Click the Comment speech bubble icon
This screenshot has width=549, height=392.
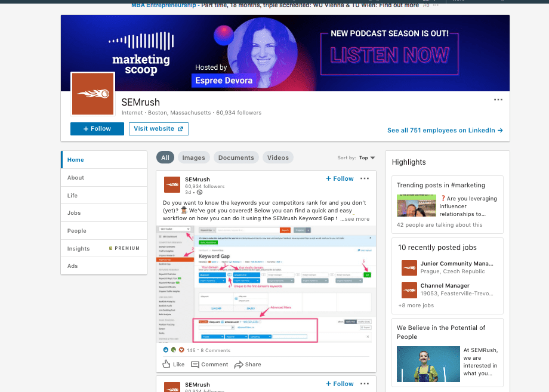195,365
